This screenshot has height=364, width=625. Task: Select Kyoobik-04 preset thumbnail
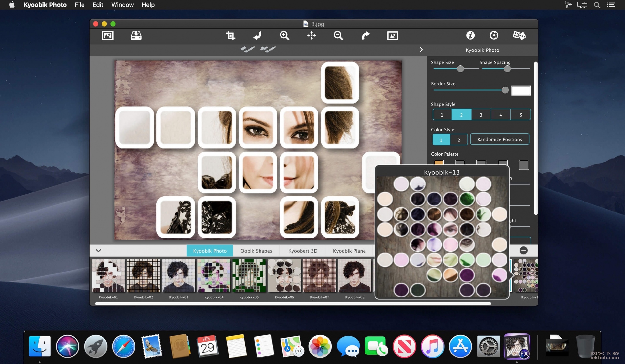(214, 275)
